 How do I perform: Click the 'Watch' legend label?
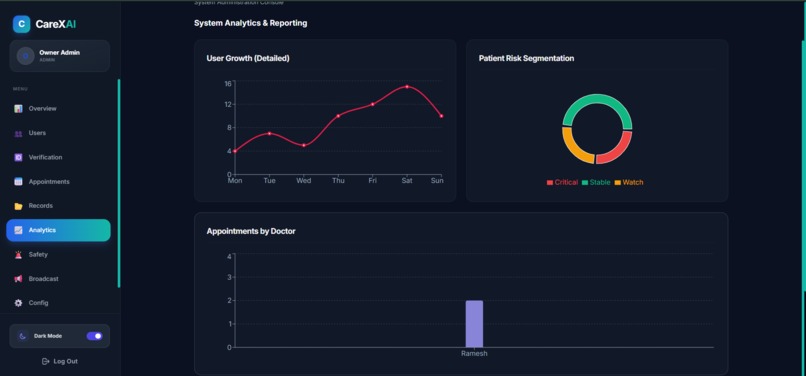633,183
